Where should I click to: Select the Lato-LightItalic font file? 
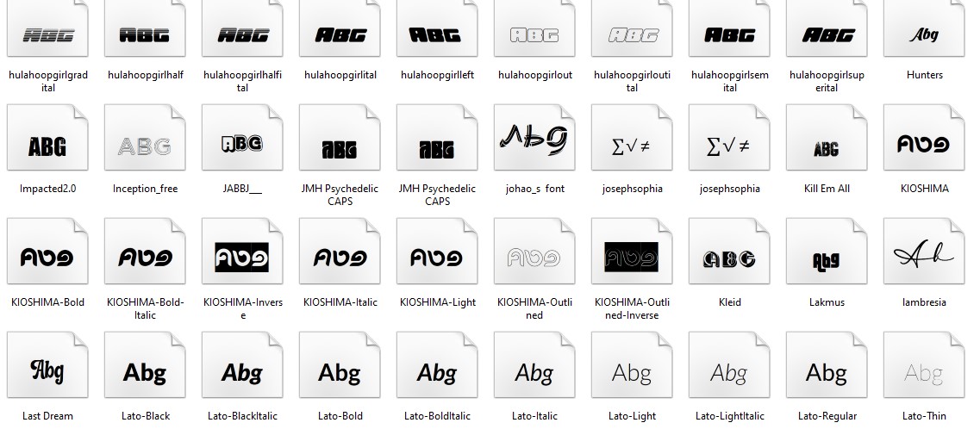729,372
